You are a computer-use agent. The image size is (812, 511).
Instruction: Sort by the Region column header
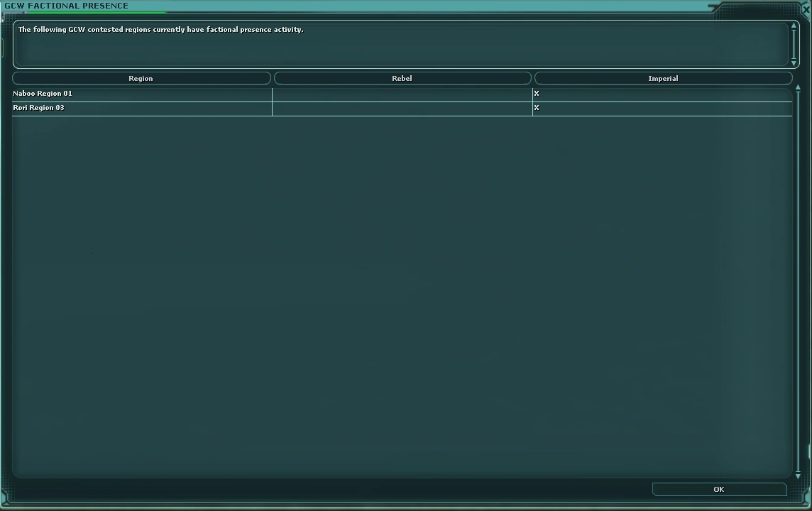click(141, 78)
